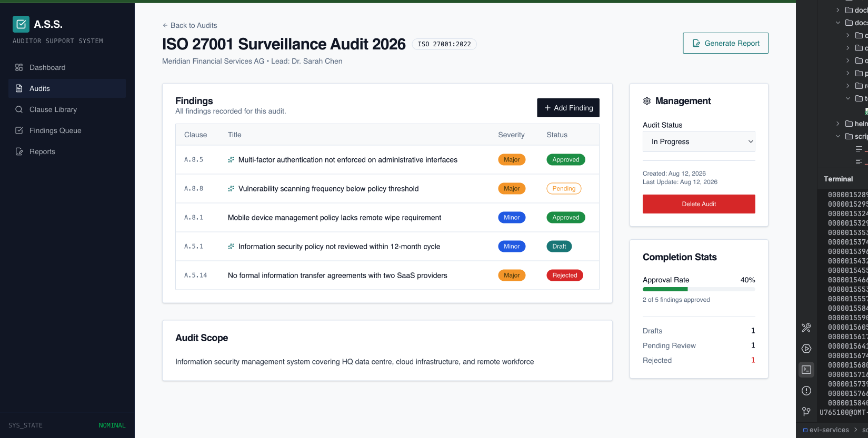
Task: Open the Problems exclamation icon in IDE
Action: point(806,391)
